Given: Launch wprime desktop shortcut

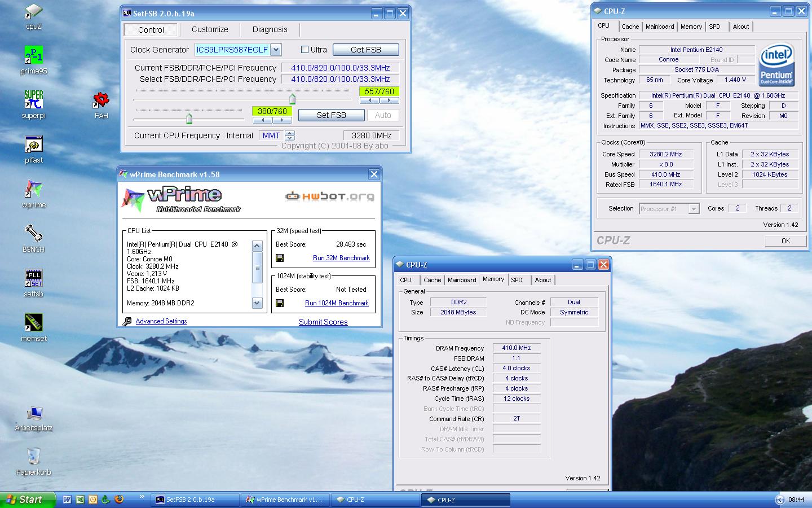Looking at the screenshot, I should (34, 194).
